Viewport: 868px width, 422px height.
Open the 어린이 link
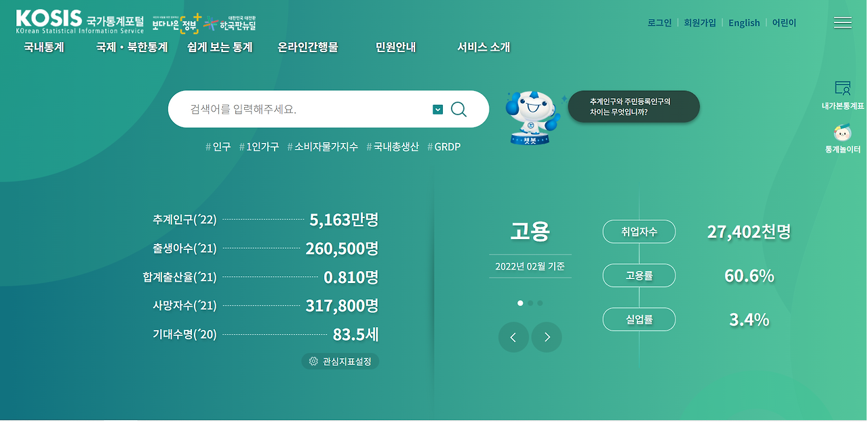click(x=784, y=22)
